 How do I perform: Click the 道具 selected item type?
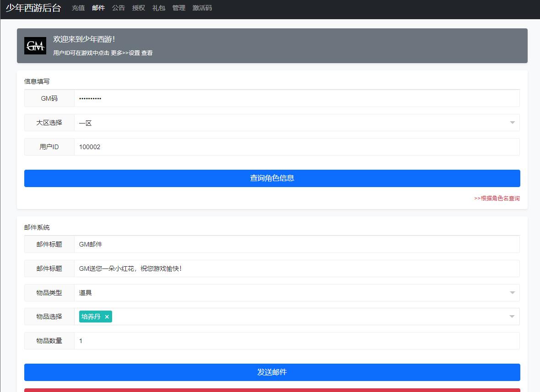[x=86, y=293]
